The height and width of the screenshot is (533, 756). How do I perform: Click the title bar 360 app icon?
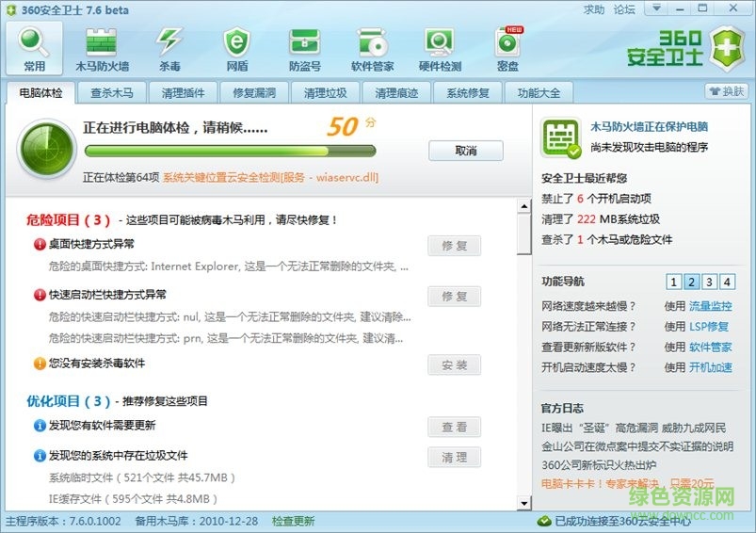coord(11,10)
